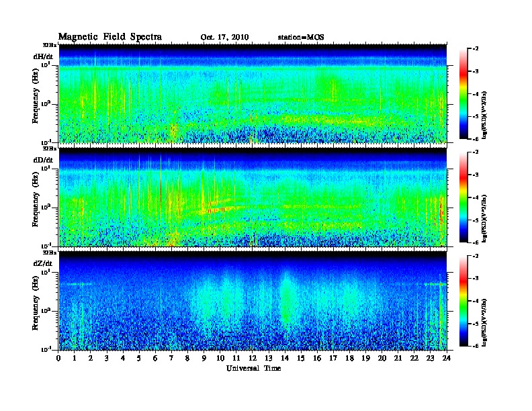Click hour tick label "17" on time axis
532x411 pixels.
(x=334, y=359)
